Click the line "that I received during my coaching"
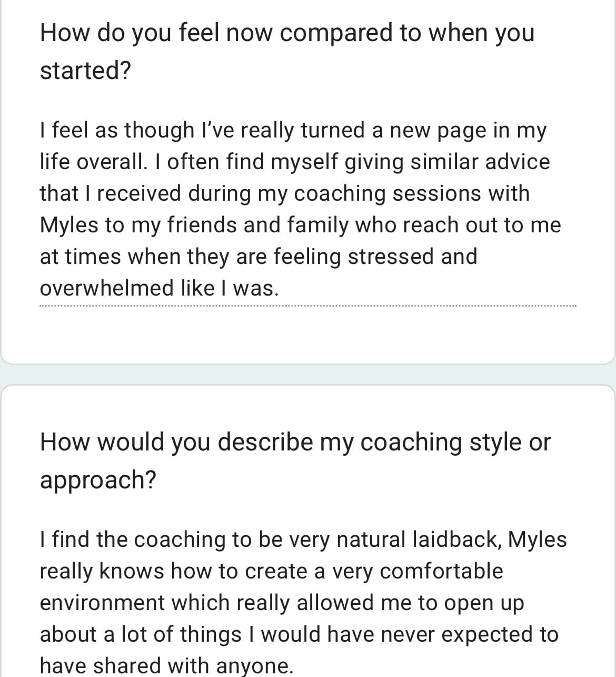 click(x=284, y=193)
